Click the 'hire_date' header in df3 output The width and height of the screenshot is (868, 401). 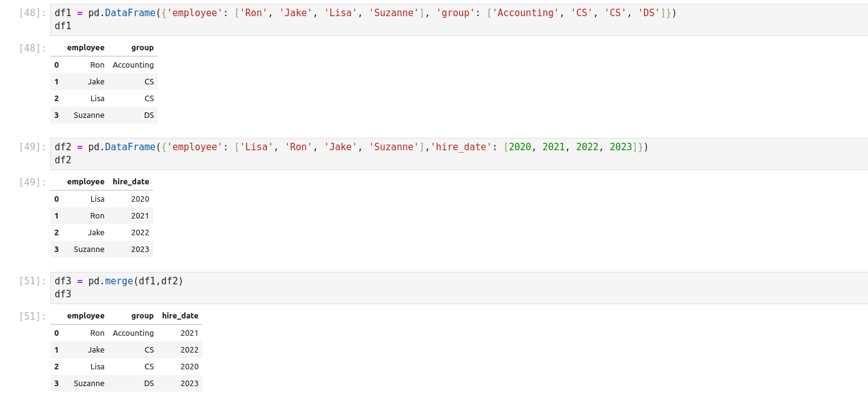click(180, 316)
